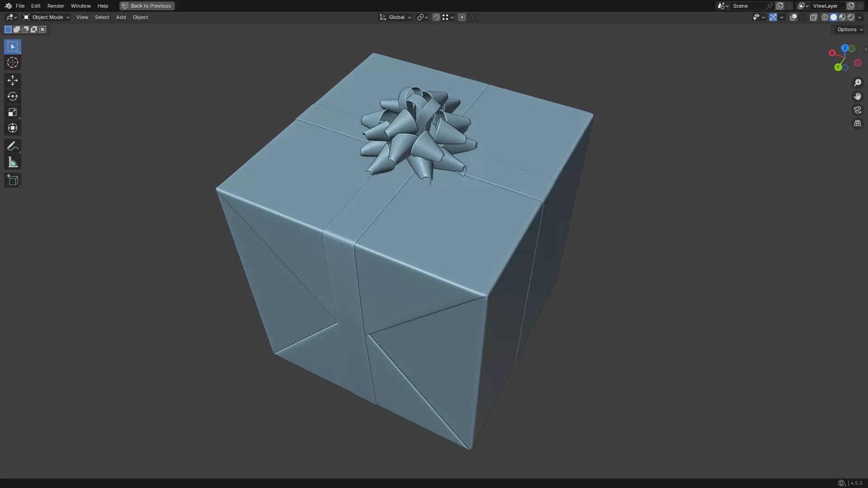Open the Edit menu
868x488 pixels.
pos(36,6)
